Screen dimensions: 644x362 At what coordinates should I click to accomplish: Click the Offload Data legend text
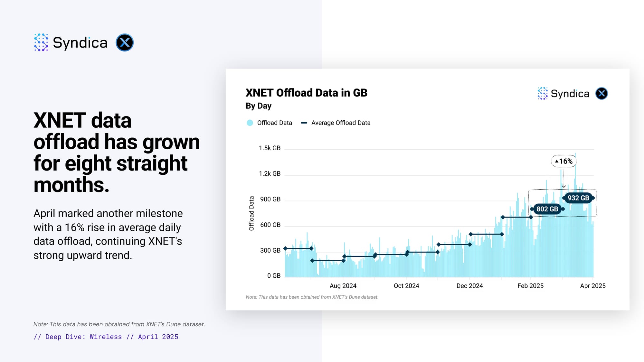pyautogui.click(x=274, y=123)
